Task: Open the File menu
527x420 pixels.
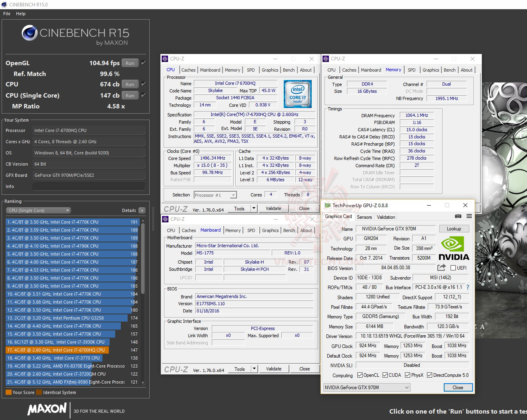Action: click(x=7, y=14)
